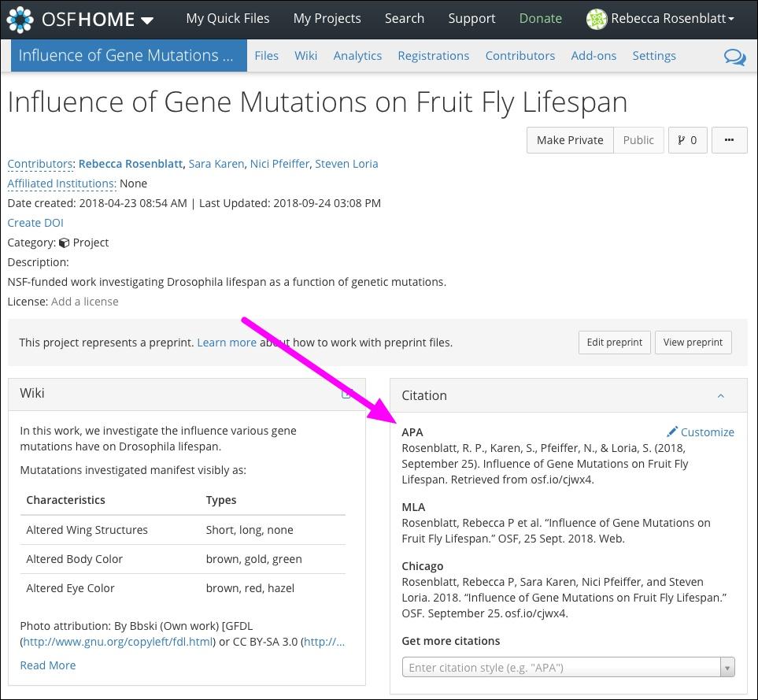Select the project title tab
The height and width of the screenshot is (700, 758).
(128, 56)
